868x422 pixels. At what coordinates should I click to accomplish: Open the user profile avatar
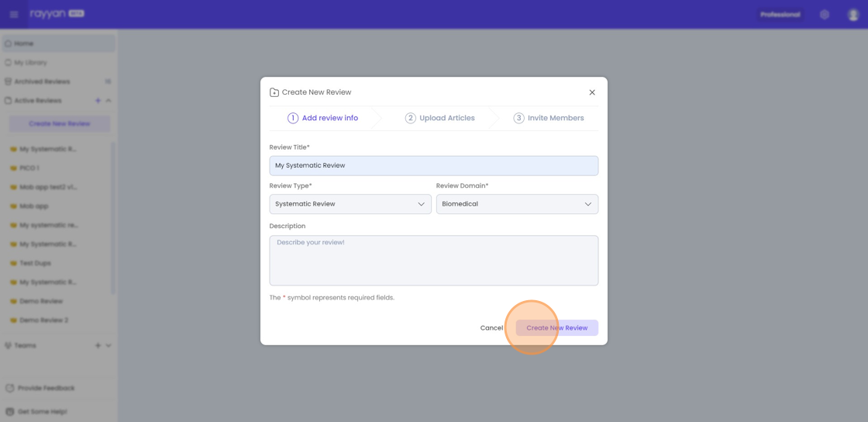(x=852, y=15)
